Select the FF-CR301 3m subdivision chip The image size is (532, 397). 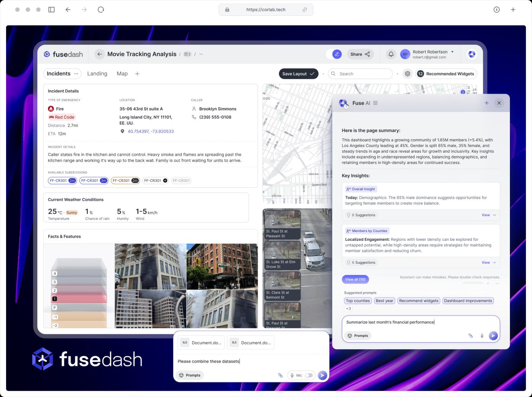[94, 181]
